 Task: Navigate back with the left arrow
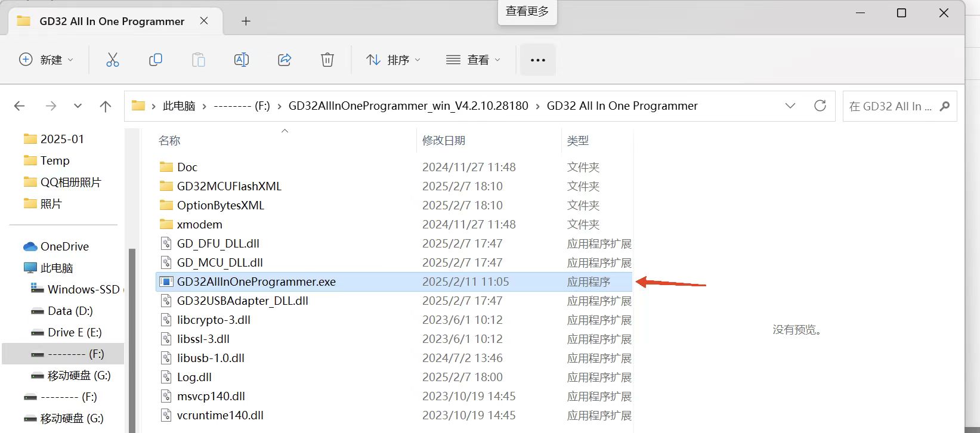pyautogui.click(x=20, y=106)
